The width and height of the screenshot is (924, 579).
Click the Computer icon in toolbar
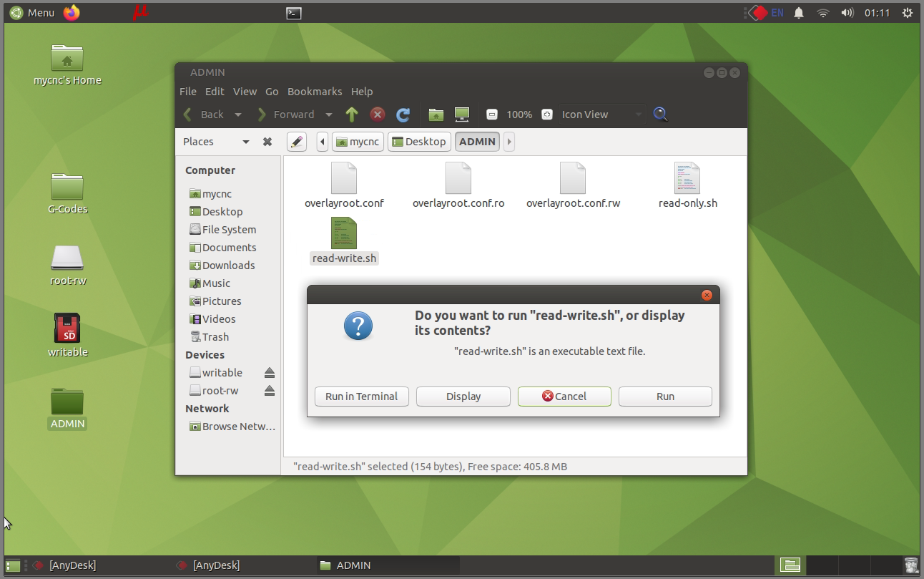[462, 115]
